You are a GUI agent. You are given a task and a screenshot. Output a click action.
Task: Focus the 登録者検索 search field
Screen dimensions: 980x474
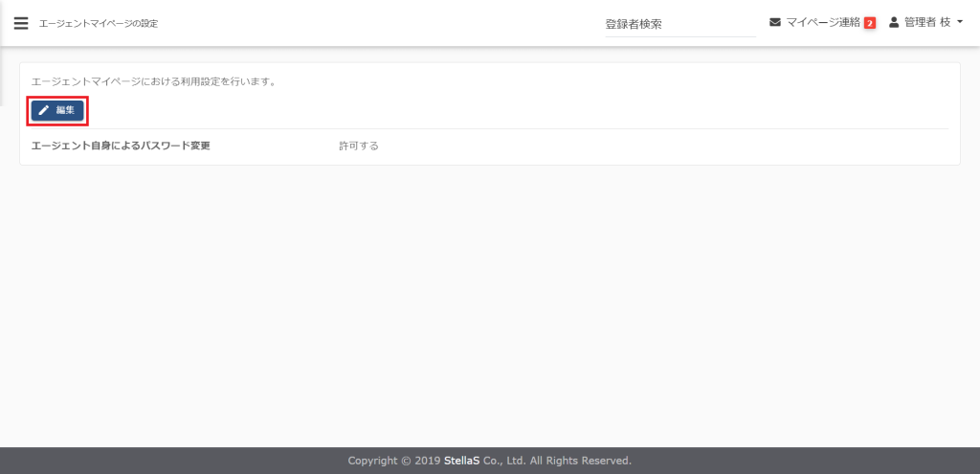click(x=679, y=24)
